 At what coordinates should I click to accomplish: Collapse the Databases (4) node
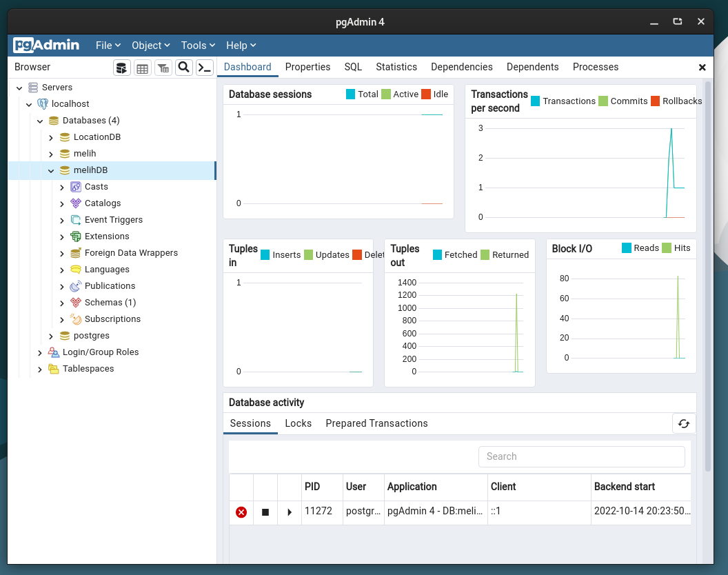click(x=40, y=121)
